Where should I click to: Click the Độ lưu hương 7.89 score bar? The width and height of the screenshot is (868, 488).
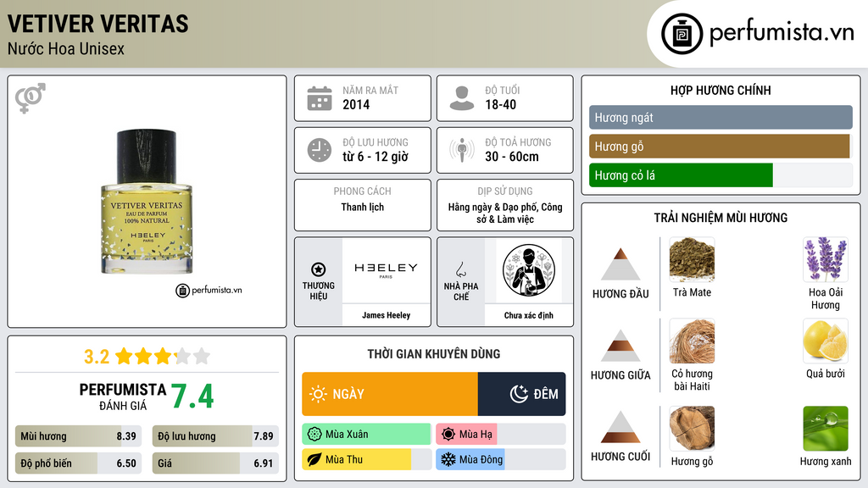215,436
